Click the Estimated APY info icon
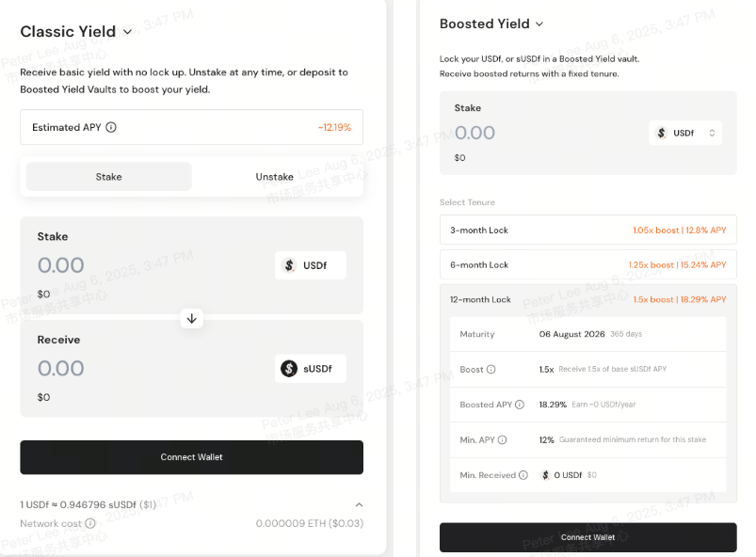 111,128
